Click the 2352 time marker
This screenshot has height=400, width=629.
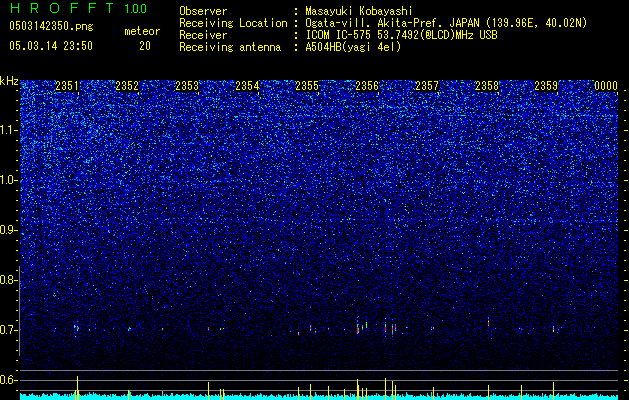tap(127, 86)
